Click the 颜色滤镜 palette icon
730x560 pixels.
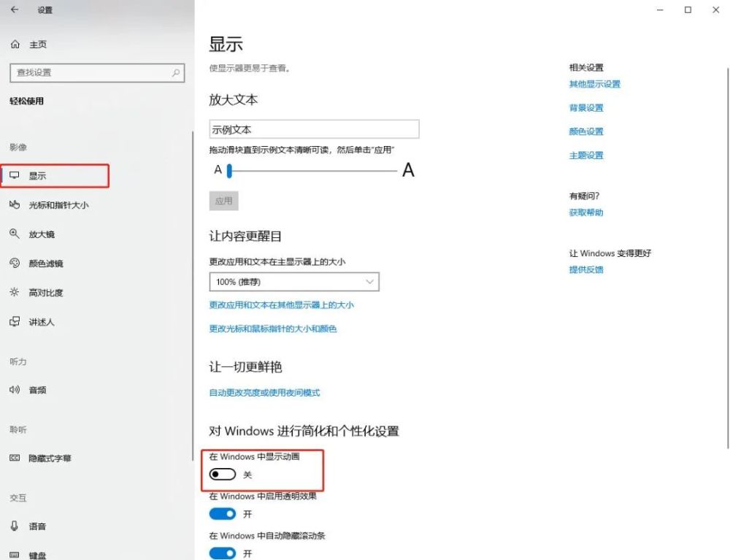click(x=15, y=263)
